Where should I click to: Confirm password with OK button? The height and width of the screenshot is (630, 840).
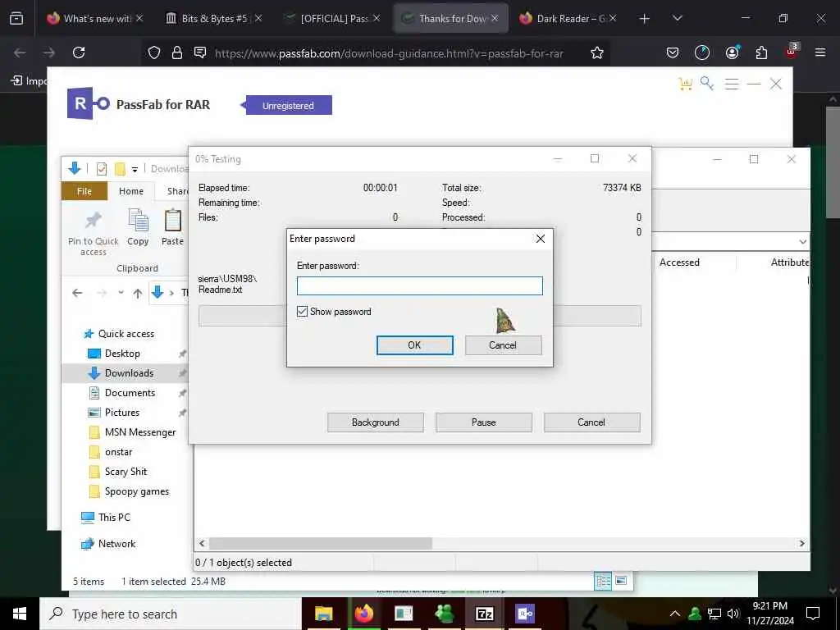click(x=414, y=345)
